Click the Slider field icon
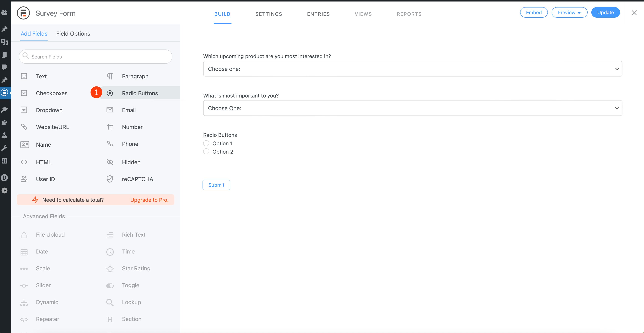 point(24,285)
